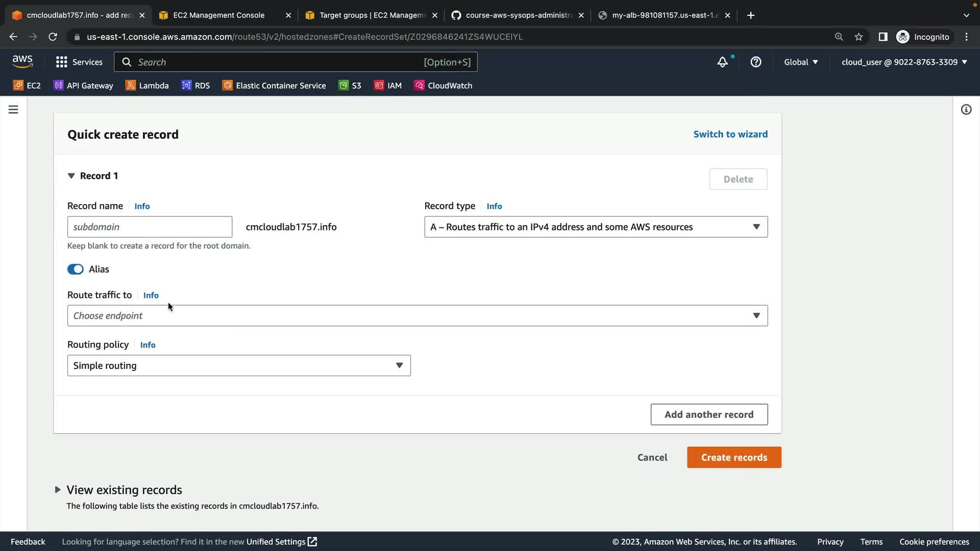Open the Lambda bookmark shortcut
This screenshot has width=980, height=551.
147,86
